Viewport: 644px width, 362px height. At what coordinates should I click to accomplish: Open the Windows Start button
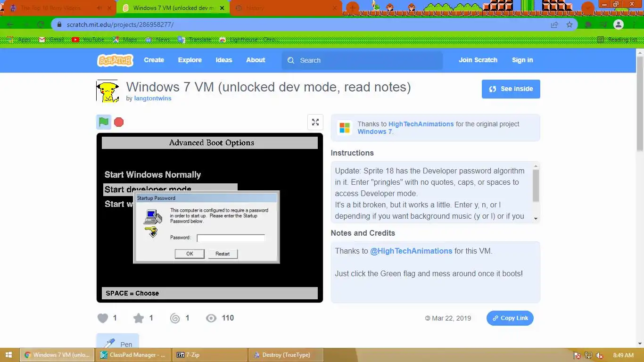point(9,355)
